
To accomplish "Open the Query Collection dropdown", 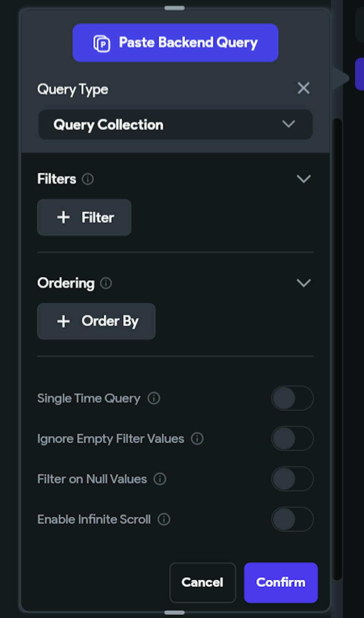I will point(175,125).
